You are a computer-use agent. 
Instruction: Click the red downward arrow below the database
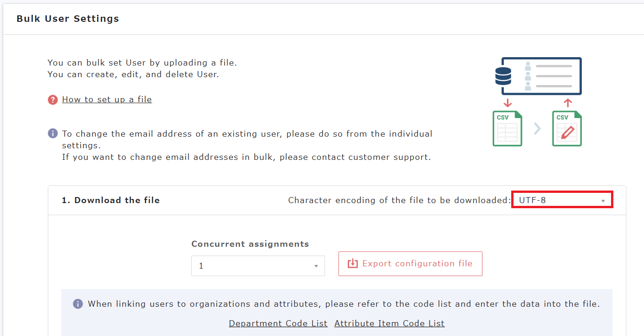507,103
